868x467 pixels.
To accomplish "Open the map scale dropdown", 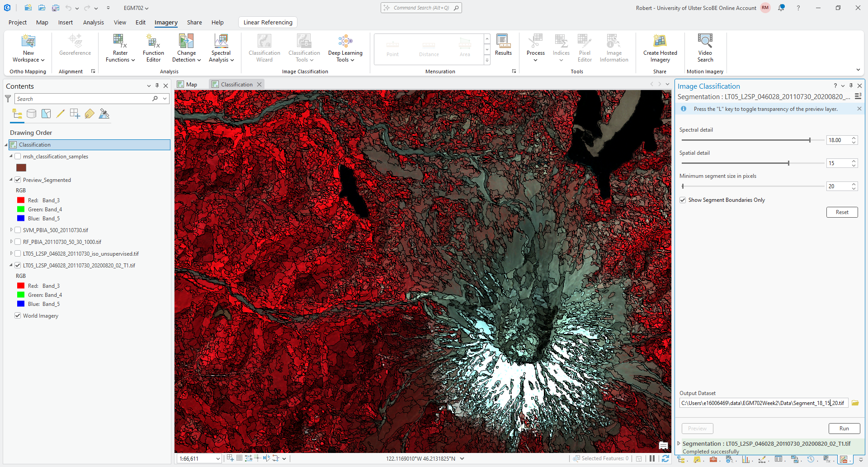I will pyautogui.click(x=217, y=459).
